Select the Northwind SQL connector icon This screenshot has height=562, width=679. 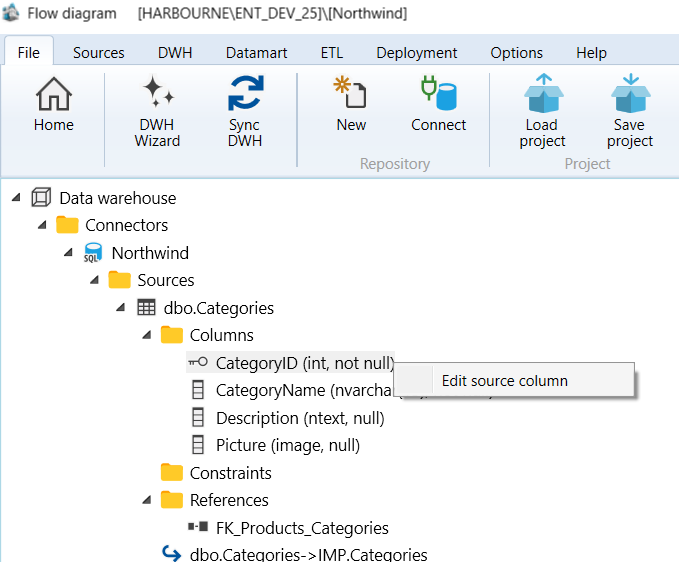[93, 253]
